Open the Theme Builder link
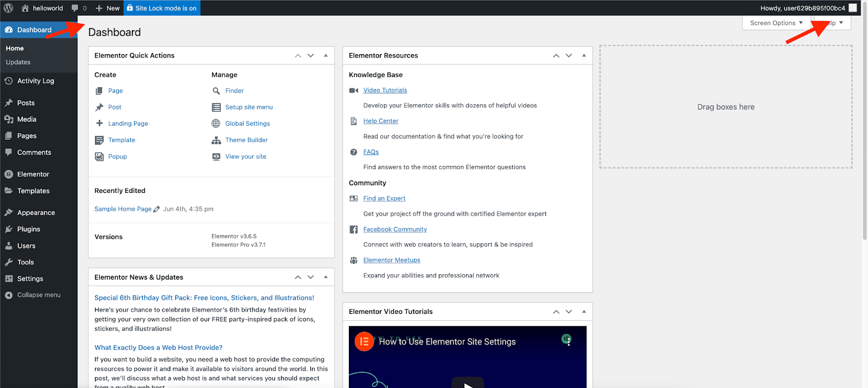868x388 pixels. (246, 140)
